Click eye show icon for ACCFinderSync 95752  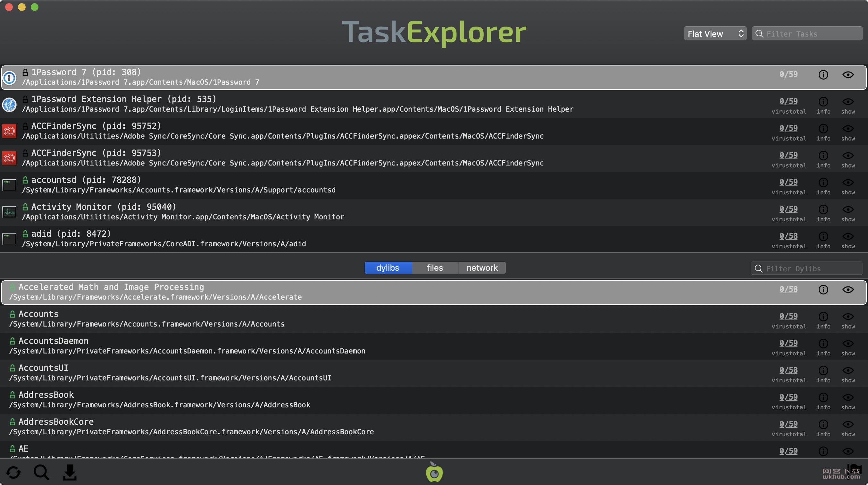coord(848,129)
